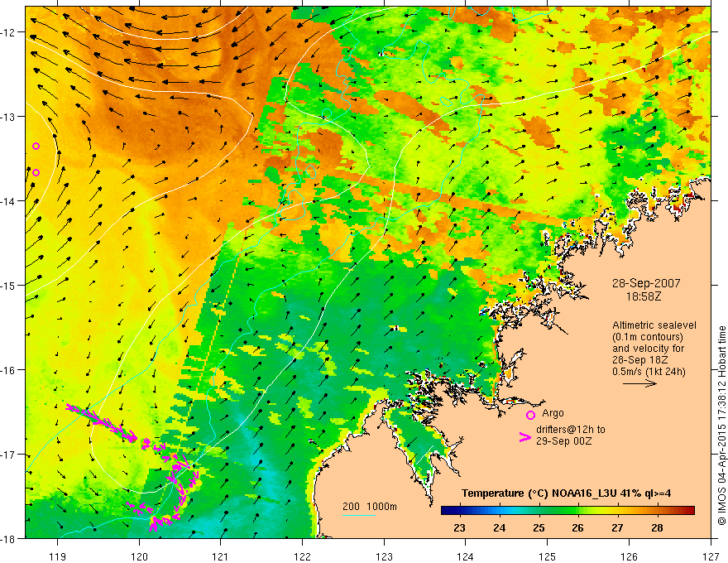
Task: Click the 28 color bar tick label
Action: (x=657, y=527)
